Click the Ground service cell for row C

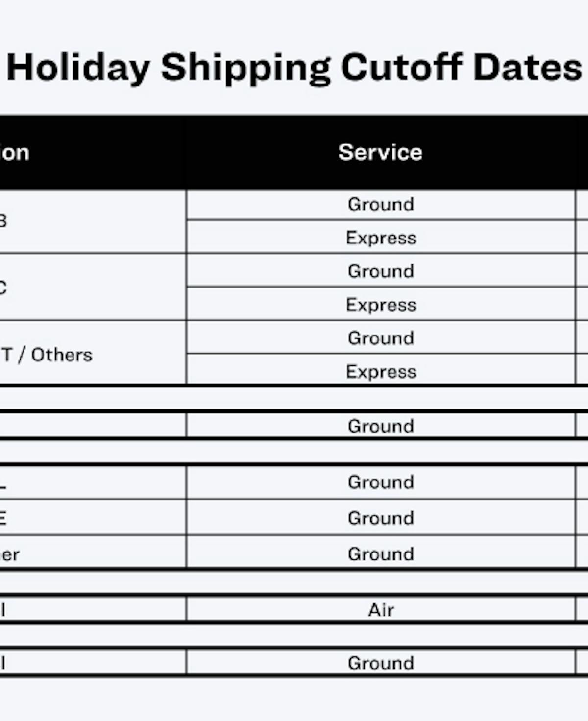(381, 271)
